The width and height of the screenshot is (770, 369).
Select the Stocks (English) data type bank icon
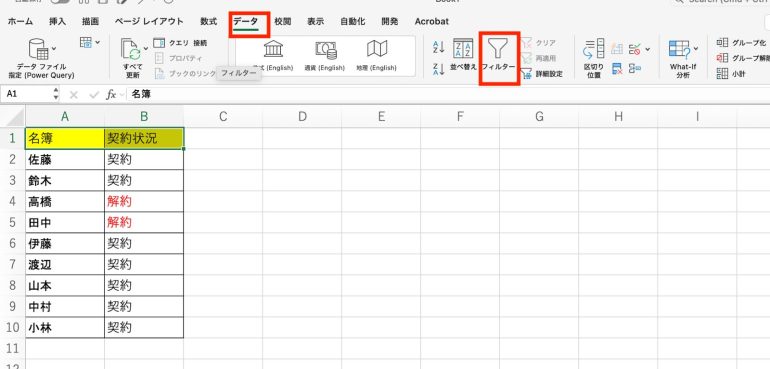point(273,49)
